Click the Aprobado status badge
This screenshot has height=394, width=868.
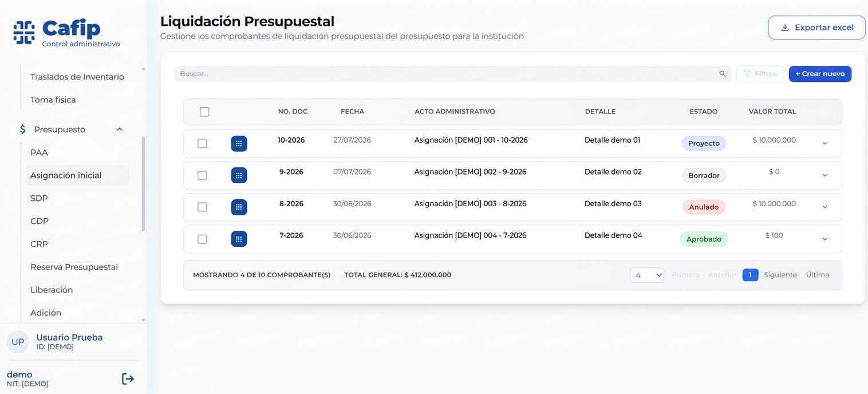704,239
